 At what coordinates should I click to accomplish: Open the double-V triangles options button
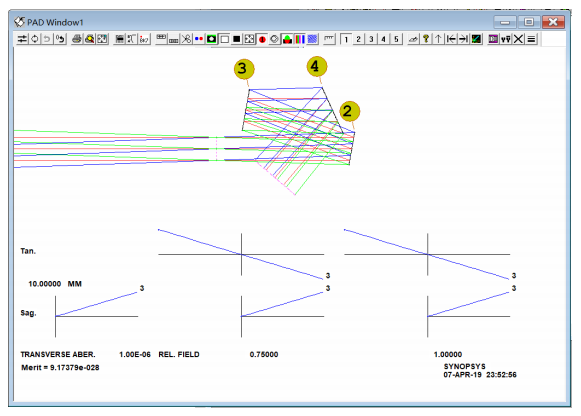506,39
